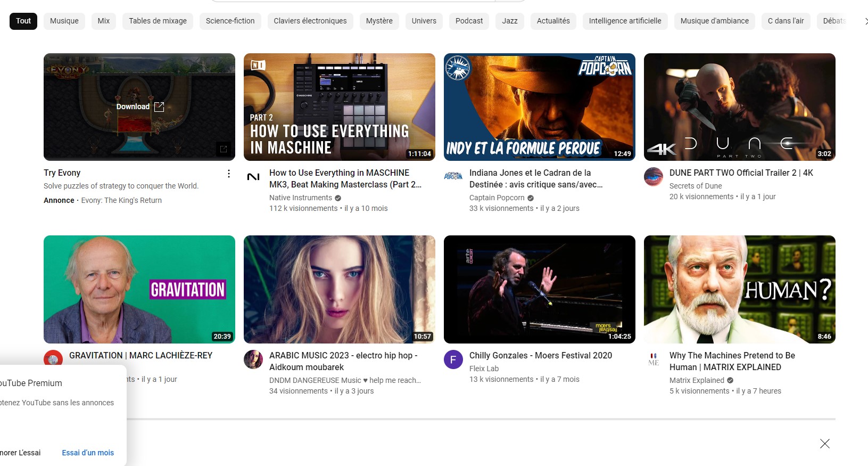Open the Chilly Gonzales Moers Festival video title
The image size is (868, 466).
point(540,355)
